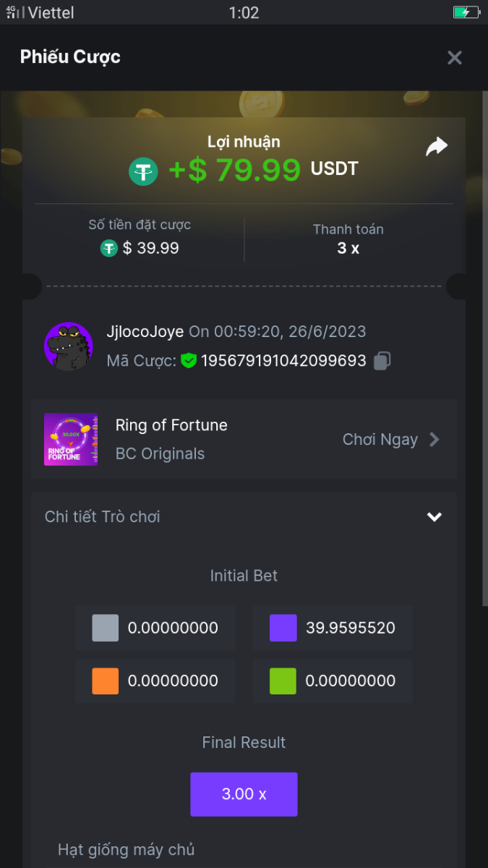488x868 pixels.
Task: Click the share arrow icon
Action: pos(436,147)
